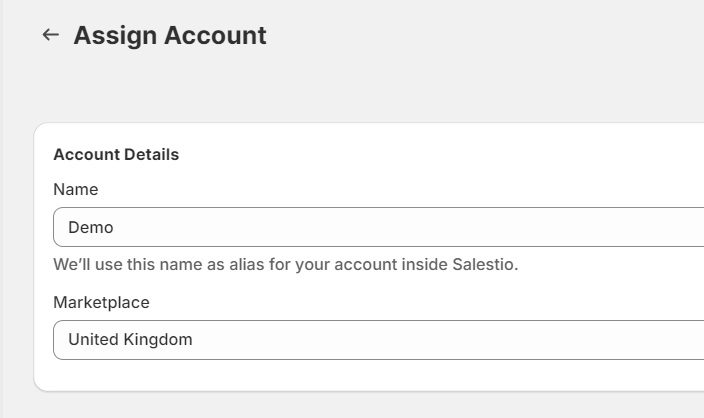Image resolution: width=704 pixels, height=418 pixels.
Task: Click the narrow strip at left window edge
Action: pos(1,209)
